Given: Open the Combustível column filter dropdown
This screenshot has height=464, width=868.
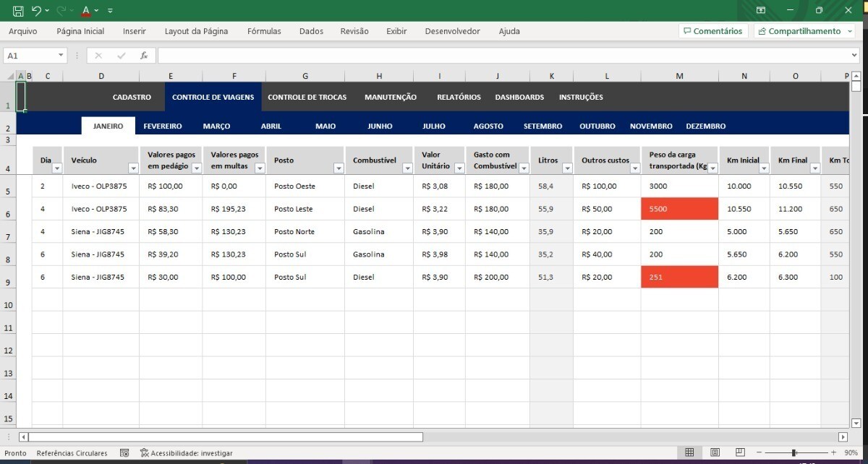Looking at the screenshot, I should tap(407, 168).
